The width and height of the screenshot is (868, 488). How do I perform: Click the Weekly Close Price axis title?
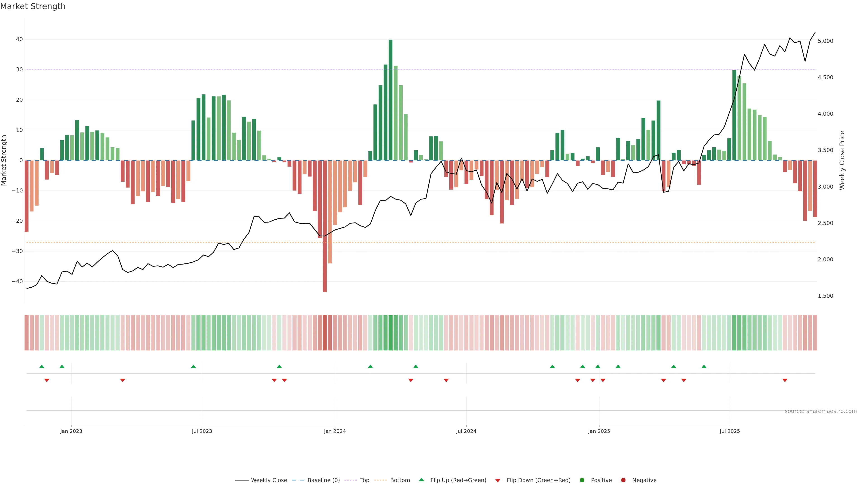pos(842,160)
